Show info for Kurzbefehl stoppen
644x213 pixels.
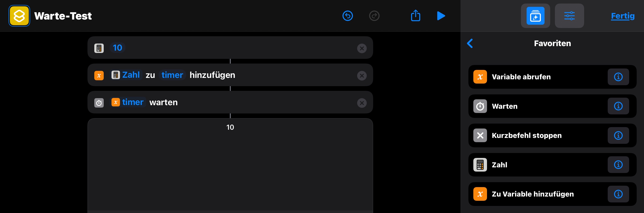coord(618,135)
